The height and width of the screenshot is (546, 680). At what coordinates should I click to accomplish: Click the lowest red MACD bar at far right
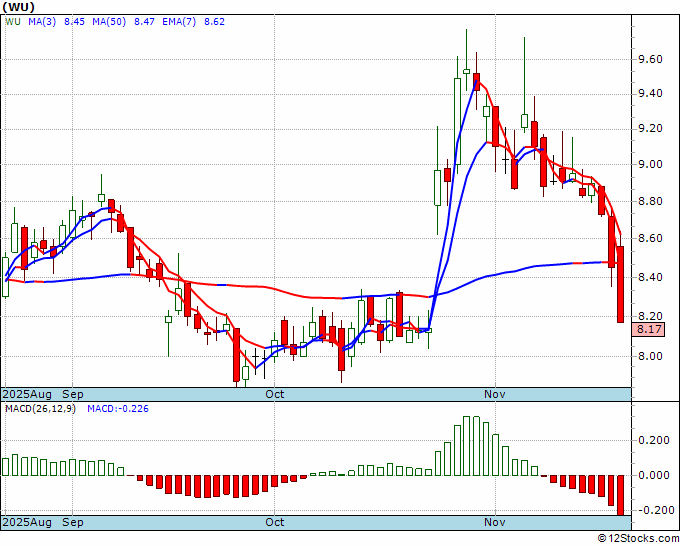click(621, 495)
